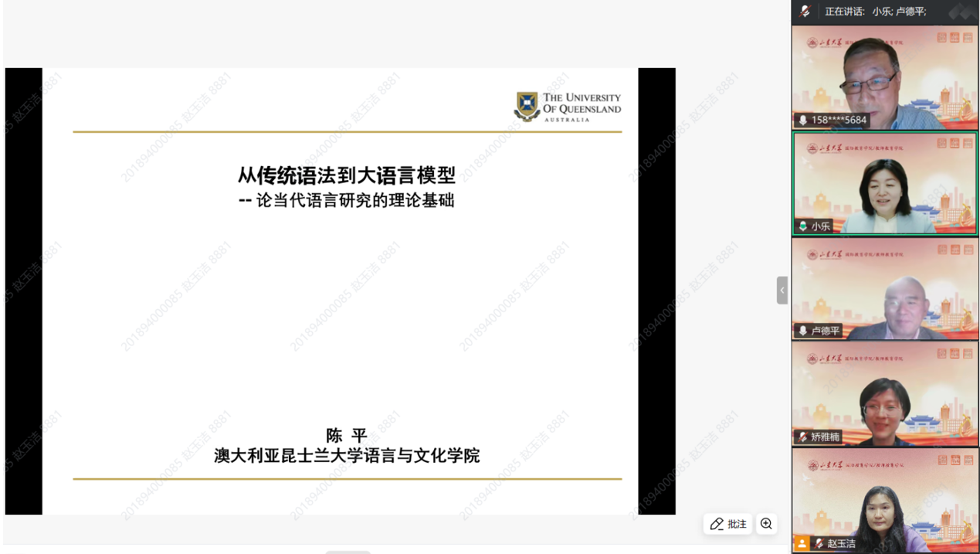Click presenter name 陈平 on the slide
The height and width of the screenshot is (554, 980).
click(x=346, y=436)
